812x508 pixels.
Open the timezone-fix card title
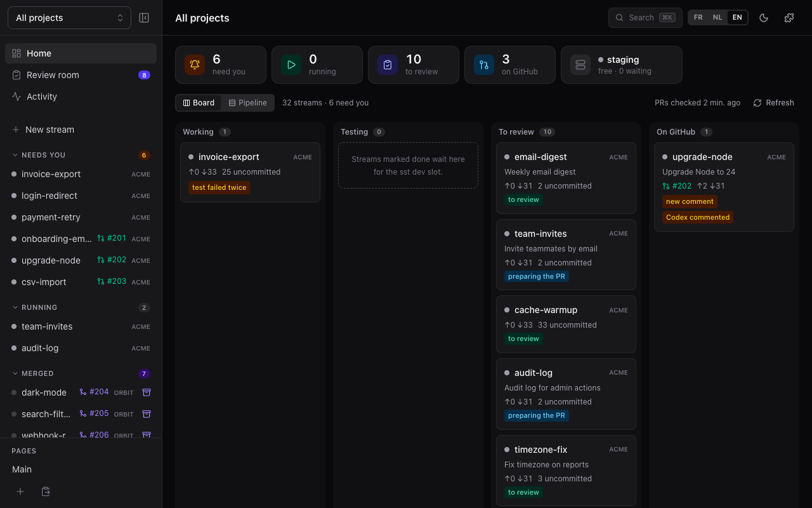click(x=541, y=450)
